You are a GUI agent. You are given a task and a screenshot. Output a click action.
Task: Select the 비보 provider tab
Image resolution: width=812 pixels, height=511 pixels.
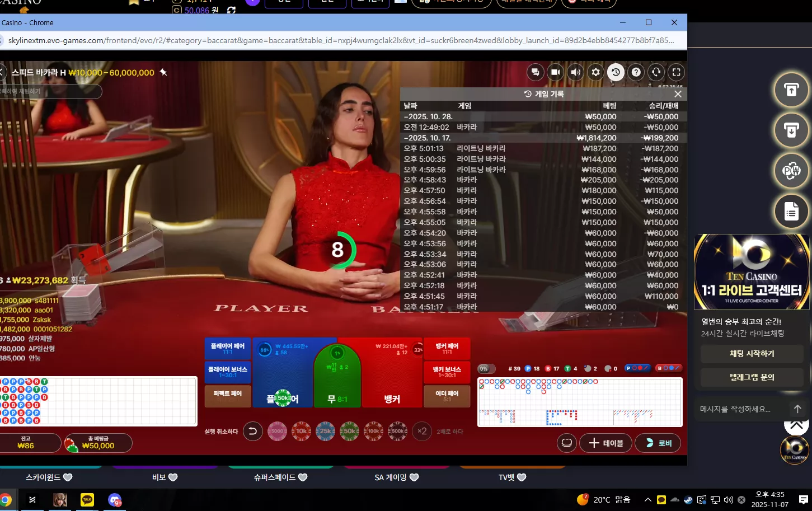click(165, 477)
